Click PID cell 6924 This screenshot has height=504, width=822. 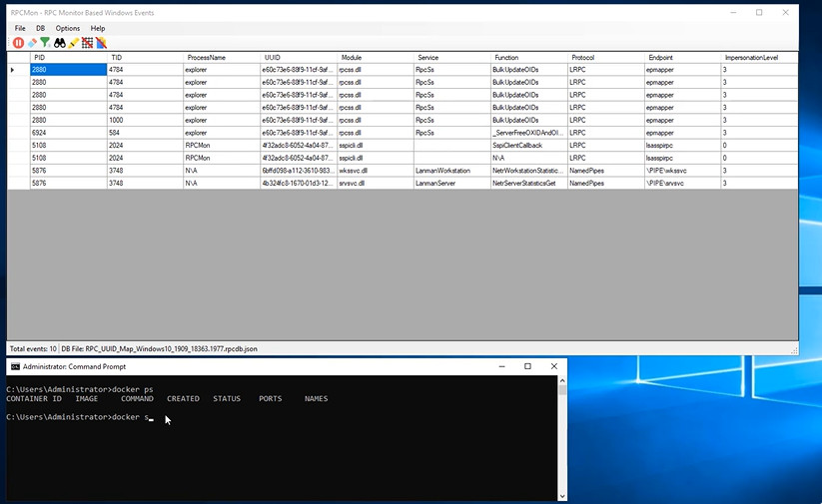[69, 133]
